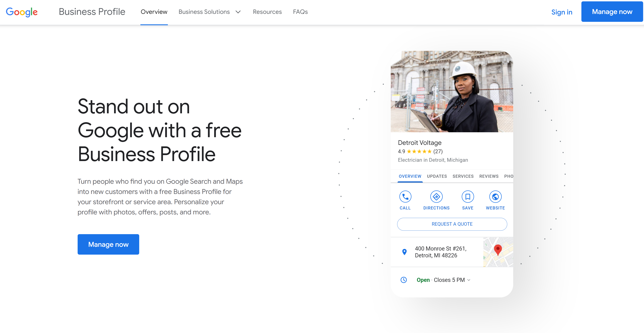Open the Sign in link
The width and height of the screenshot is (644, 333).
[x=562, y=12]
